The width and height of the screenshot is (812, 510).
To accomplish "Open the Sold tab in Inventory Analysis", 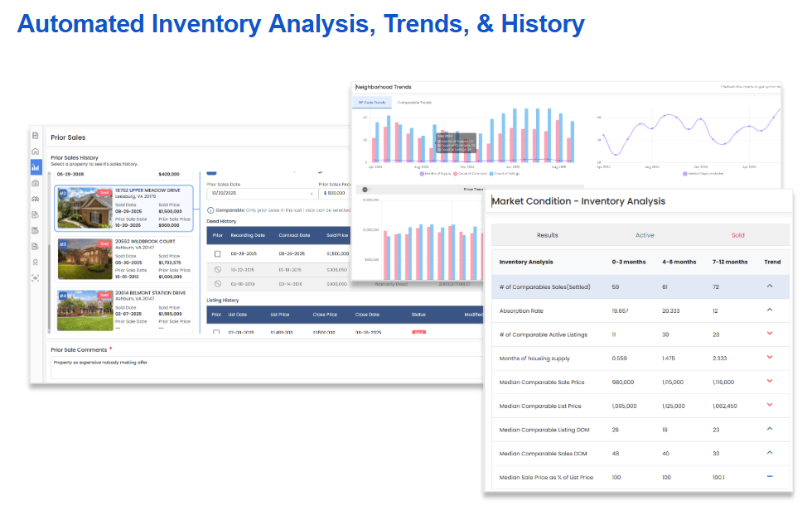I will click(x=737, y=235).
